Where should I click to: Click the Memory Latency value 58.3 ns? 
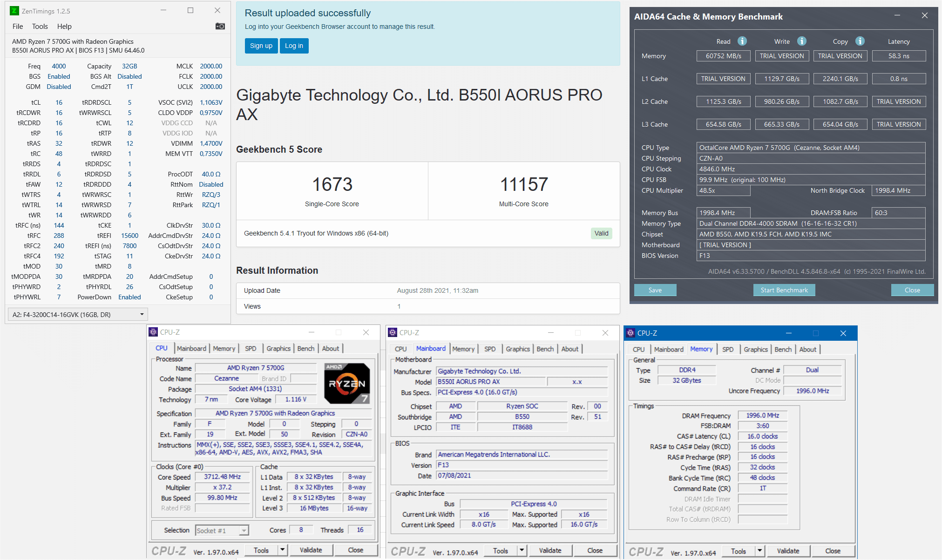pos(899,56)
